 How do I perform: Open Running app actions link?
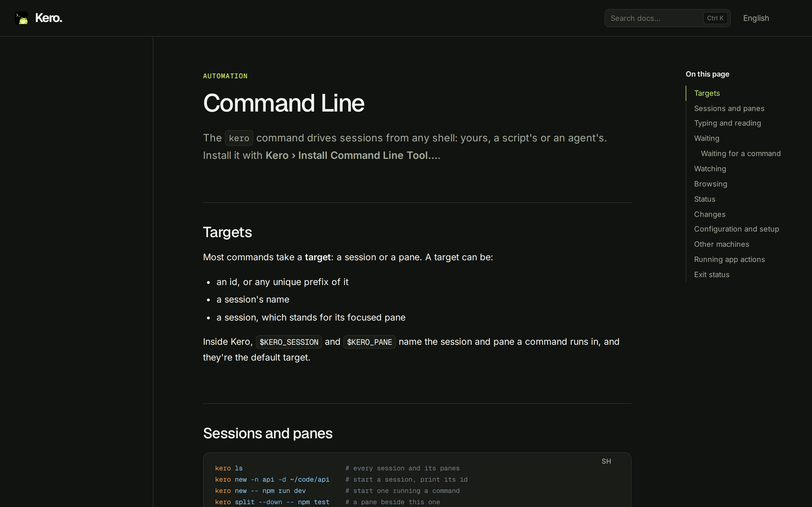(x=729, y=259)
